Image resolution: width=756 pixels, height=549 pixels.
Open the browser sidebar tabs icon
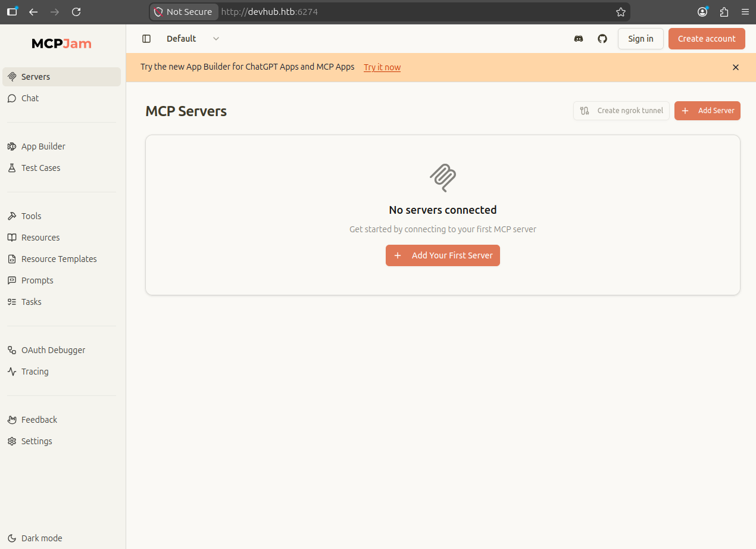tap(12, 12)
